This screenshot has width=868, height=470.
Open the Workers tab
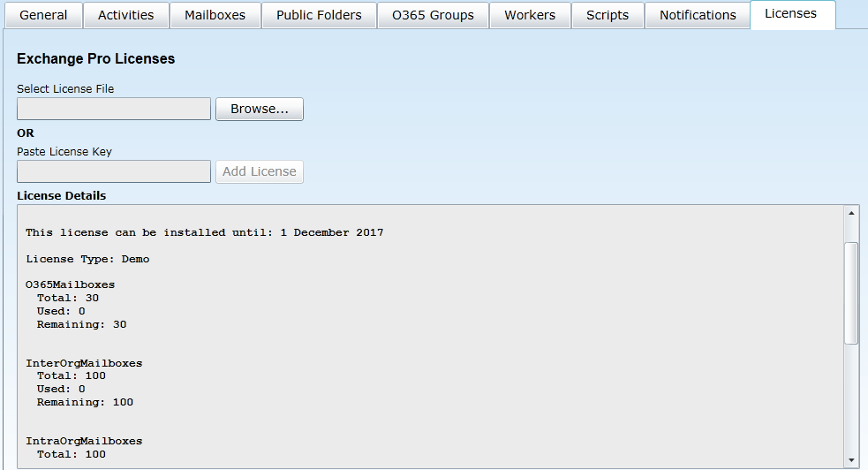coord(530,15)
